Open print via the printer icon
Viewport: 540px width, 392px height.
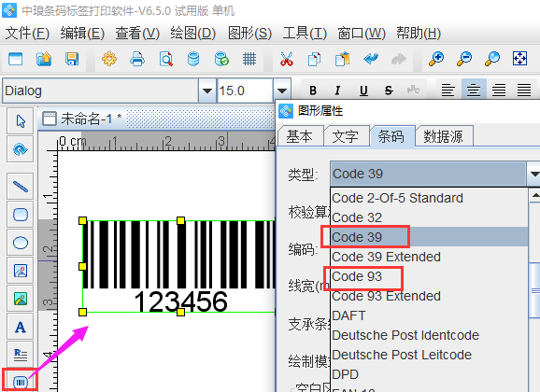click(137, 59)
